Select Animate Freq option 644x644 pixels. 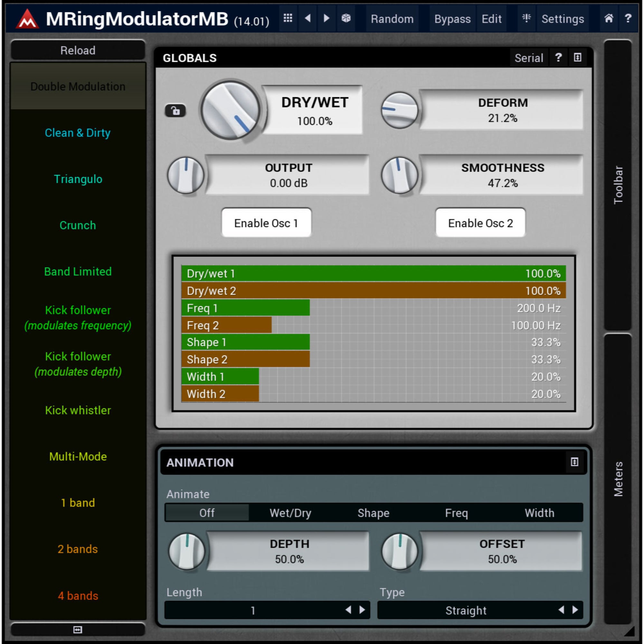pos(456,513)
